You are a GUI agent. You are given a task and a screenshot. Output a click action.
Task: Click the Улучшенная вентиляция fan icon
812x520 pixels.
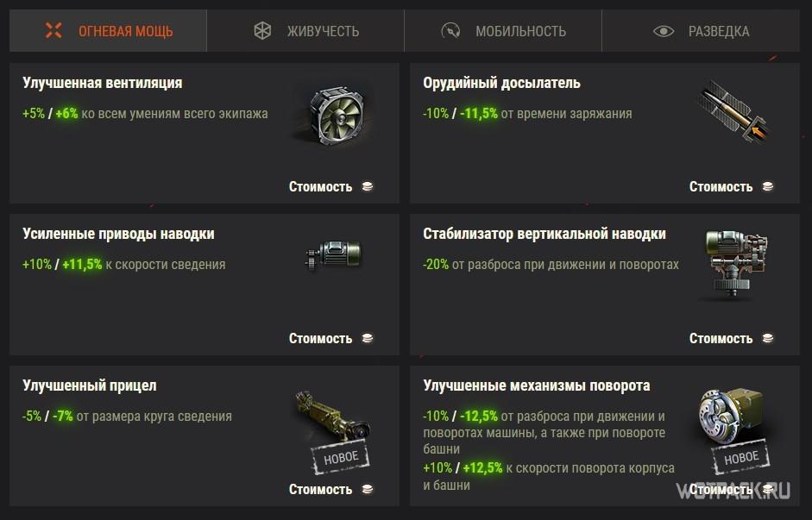click(x=335, y=115)
